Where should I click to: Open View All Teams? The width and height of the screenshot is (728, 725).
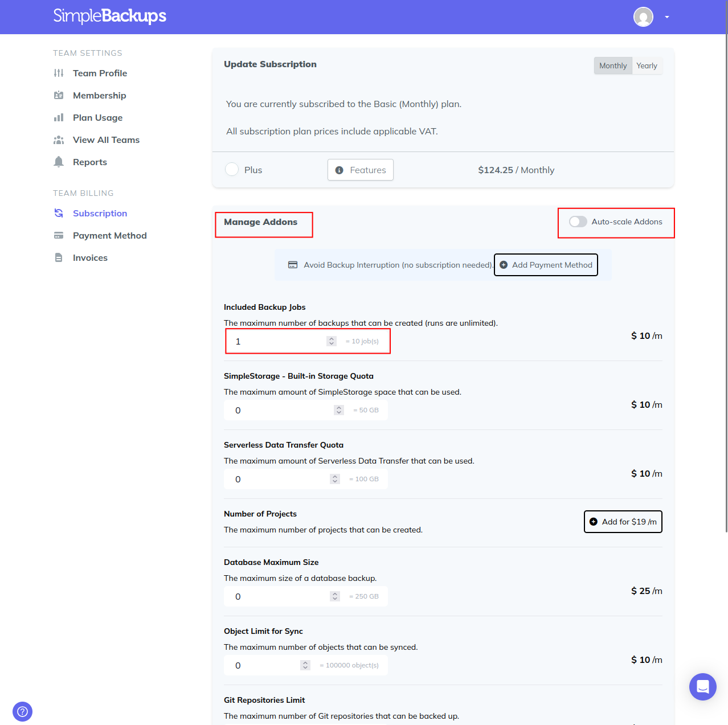click(106, 140)
